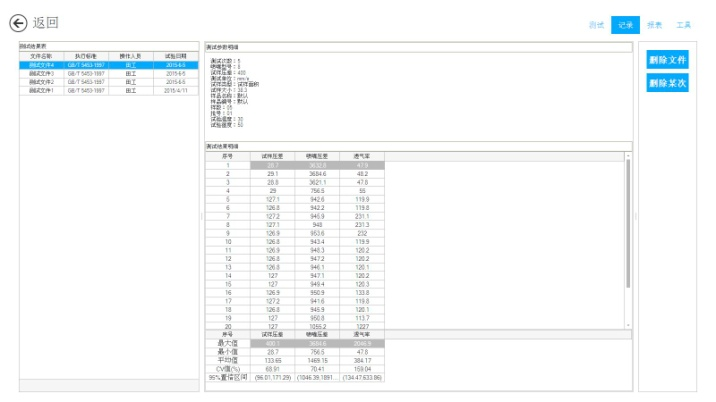The width and height of the screenshot is (716, 402).
Task: Click the scroll-down arrow of results table
Action: pos(628,326)
